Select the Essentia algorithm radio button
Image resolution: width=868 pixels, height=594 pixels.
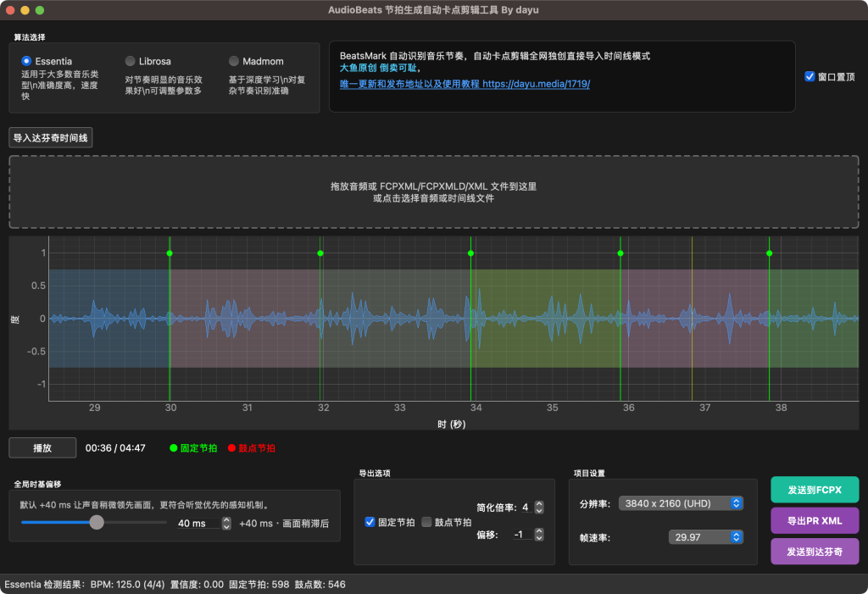pos(26,61)
